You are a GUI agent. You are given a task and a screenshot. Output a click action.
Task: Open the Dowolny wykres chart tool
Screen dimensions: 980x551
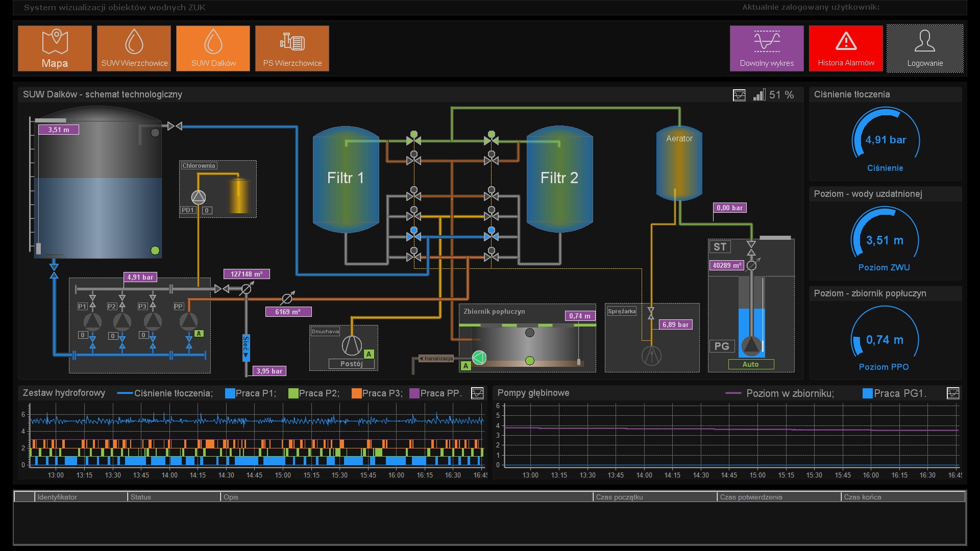[767, 48]
